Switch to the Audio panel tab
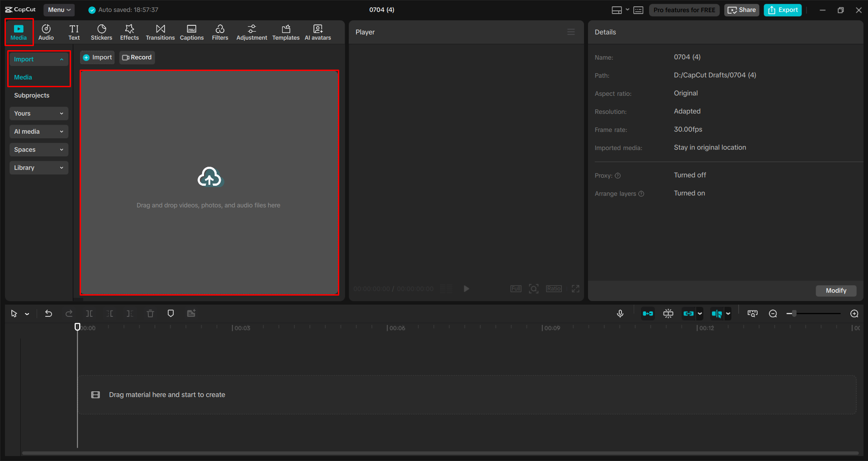This screenshot has width=868, height=461. tap(46, 32)
